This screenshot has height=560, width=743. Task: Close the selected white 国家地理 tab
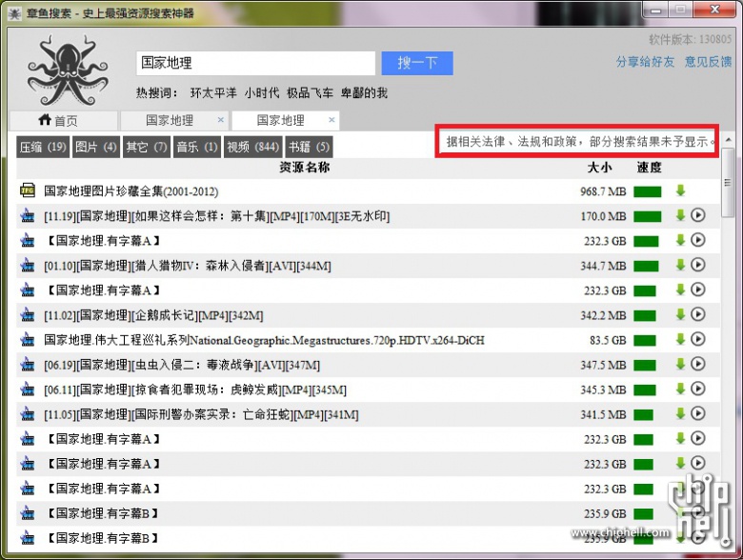(331, 120)
